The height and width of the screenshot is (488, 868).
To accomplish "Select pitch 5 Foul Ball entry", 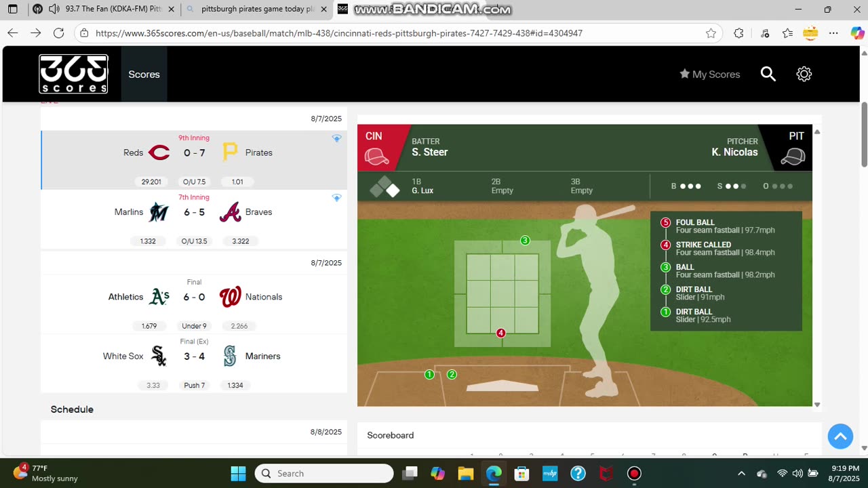I will pyautogui.click(x=726, y=226).
